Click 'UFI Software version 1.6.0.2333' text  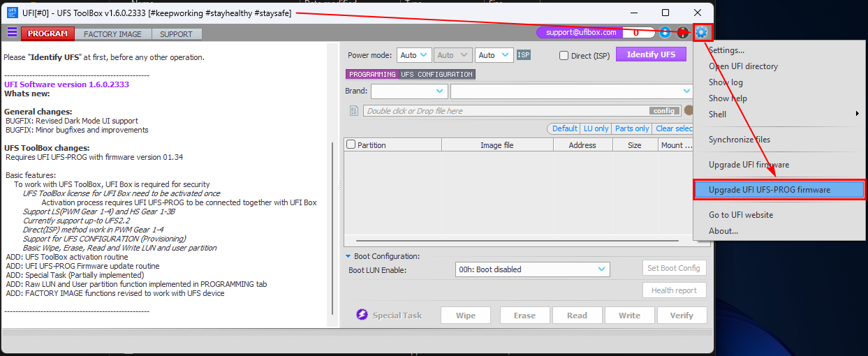66,84
